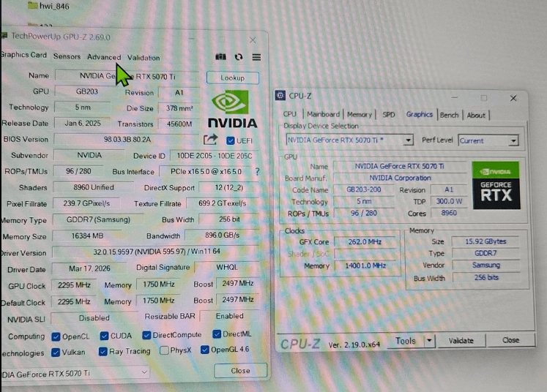The height and width of the screenshot is (392, 547).
Task: Click the CPU-Z Tools button
Action: 406,341
